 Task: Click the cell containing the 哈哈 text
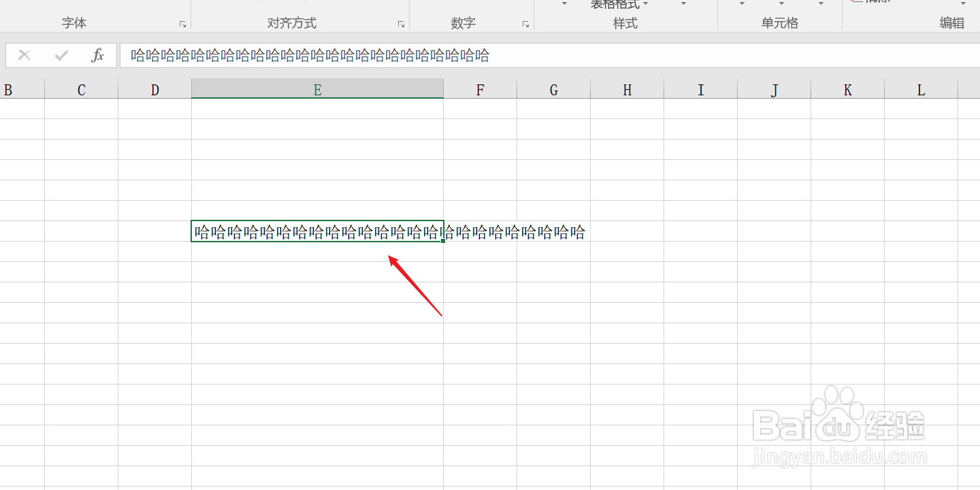[x=316, y=231]
